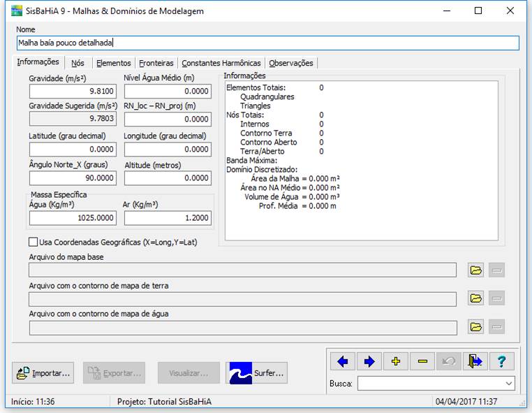Open Constantes Harmônicas tab
The height and width of the screenshot is (413, 532).
tap(221, 63)
